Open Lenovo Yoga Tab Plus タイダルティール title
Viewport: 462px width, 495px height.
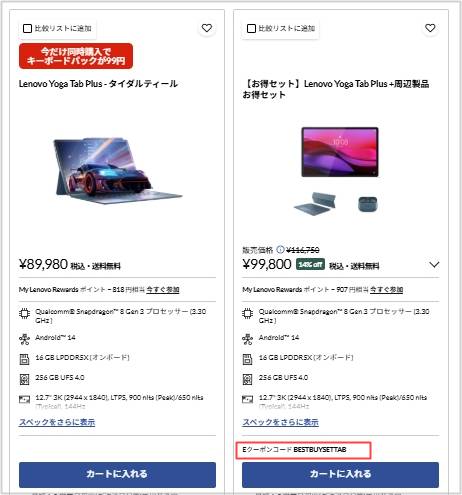98,84
